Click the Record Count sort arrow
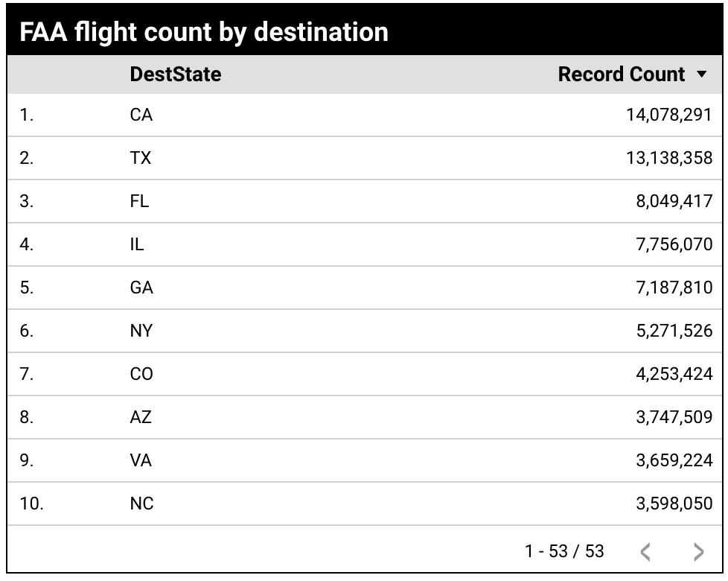Screen dimensions: 728x581 click(x=701, y=74)
